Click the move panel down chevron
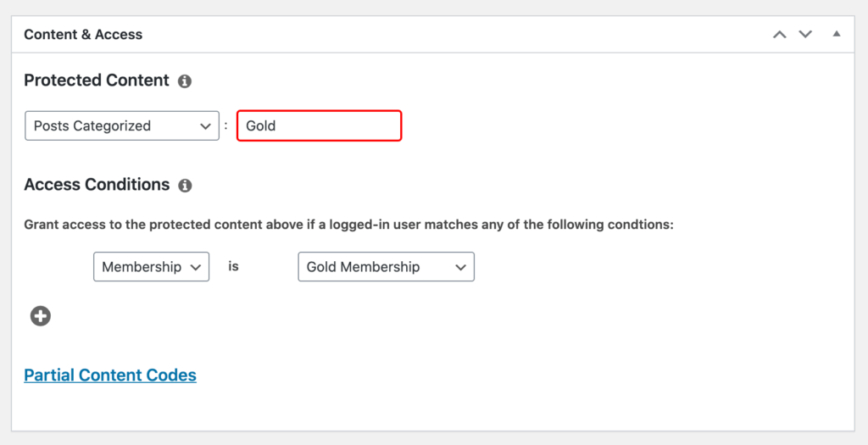 tap(805, 35)
